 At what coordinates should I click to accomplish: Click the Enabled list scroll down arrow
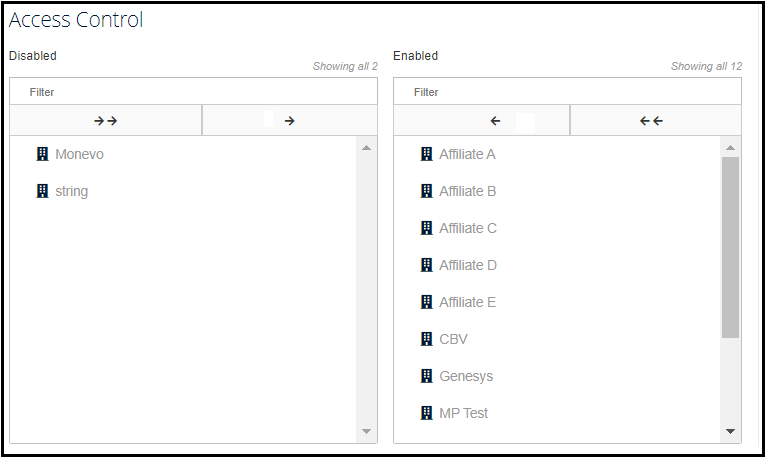pos(730,432)
